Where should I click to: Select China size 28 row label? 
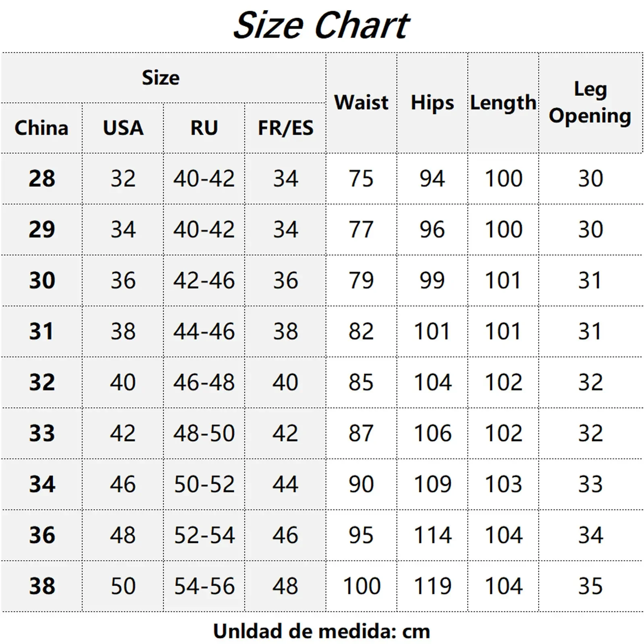click(x=41, y=178)
